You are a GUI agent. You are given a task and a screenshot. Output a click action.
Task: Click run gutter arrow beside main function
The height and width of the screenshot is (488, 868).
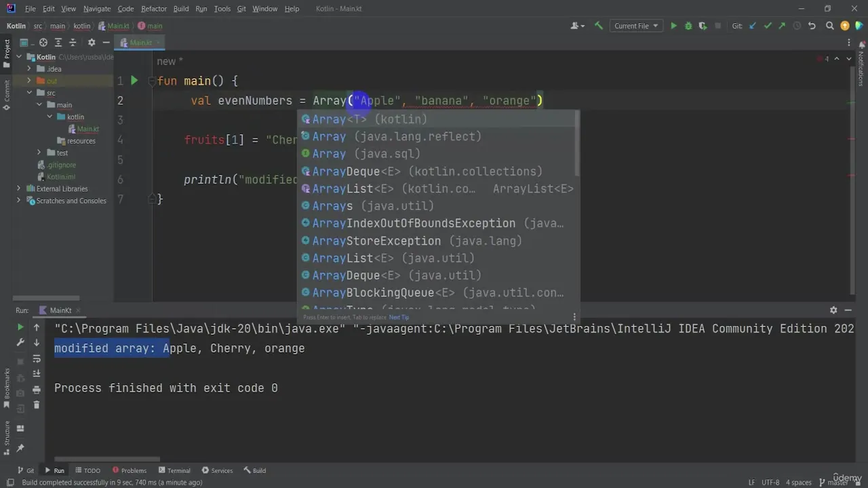134,81
